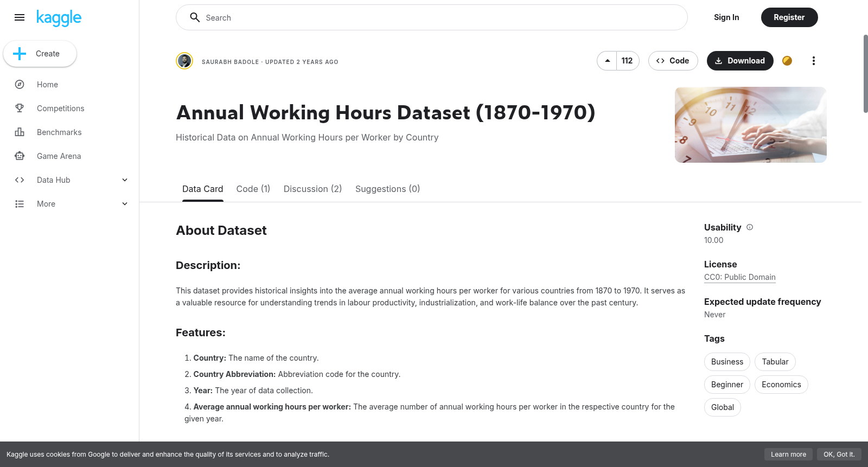Click into the Search field
This screenshot has width=868, height=467.
[x=432, y=17]
